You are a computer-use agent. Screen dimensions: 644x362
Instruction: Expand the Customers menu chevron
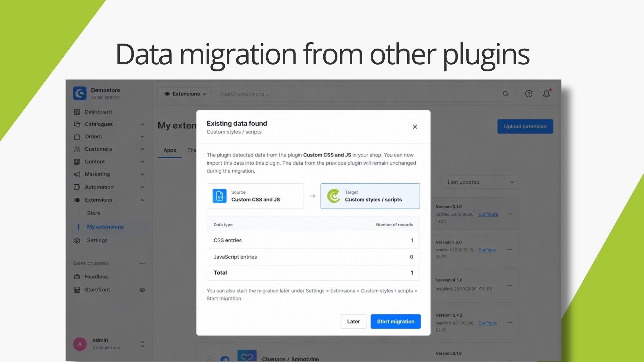pos(142,149)
